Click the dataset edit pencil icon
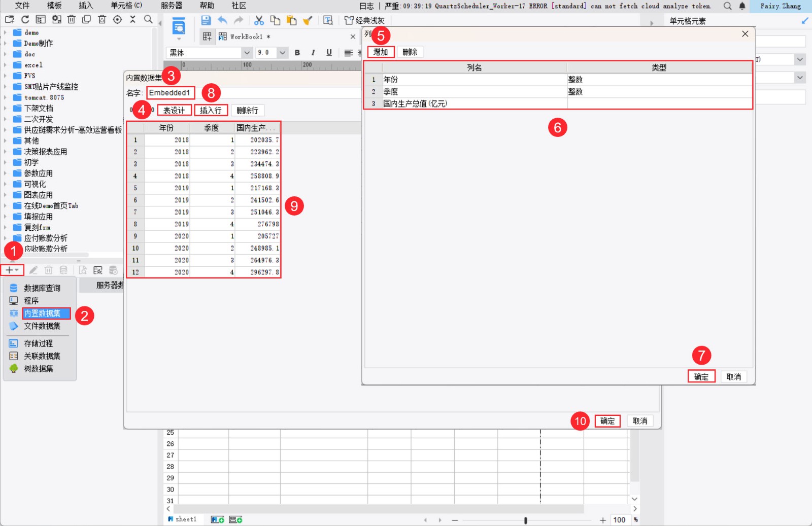The height and width of the screenshot is (526, 812). click(33, 270)
